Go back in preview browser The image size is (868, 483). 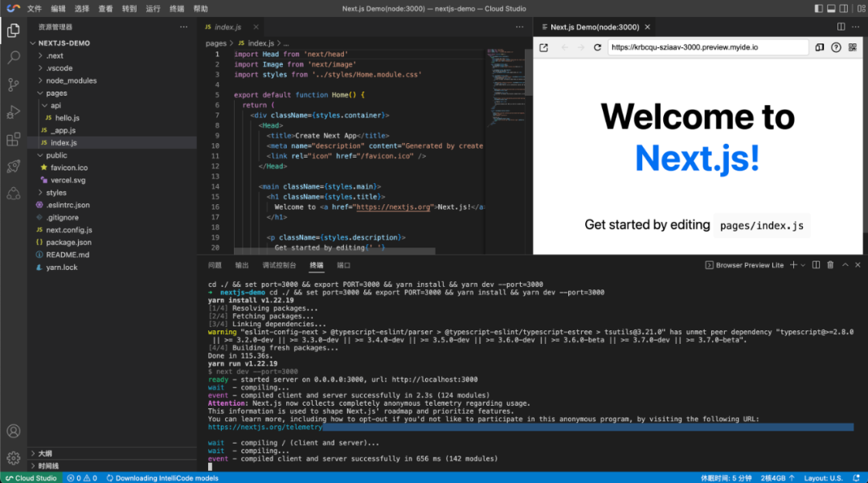[x=565, y=47]
